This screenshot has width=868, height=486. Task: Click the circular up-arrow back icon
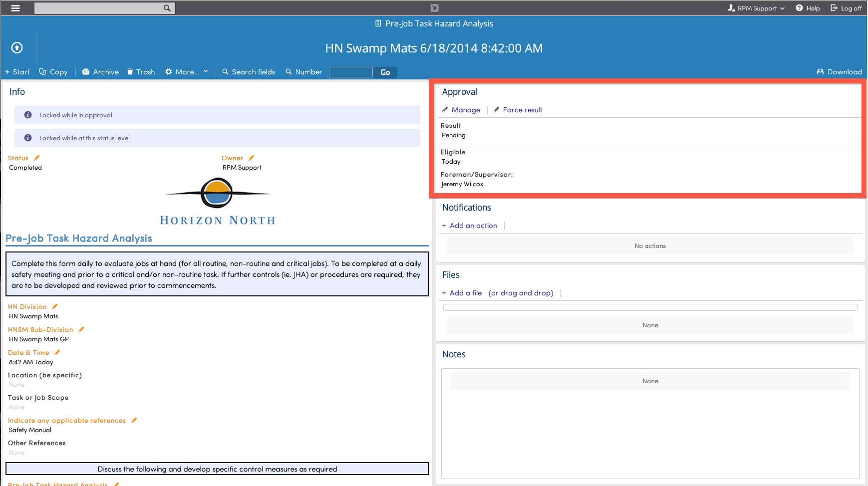pyautogui.click(x=17, y=47)
